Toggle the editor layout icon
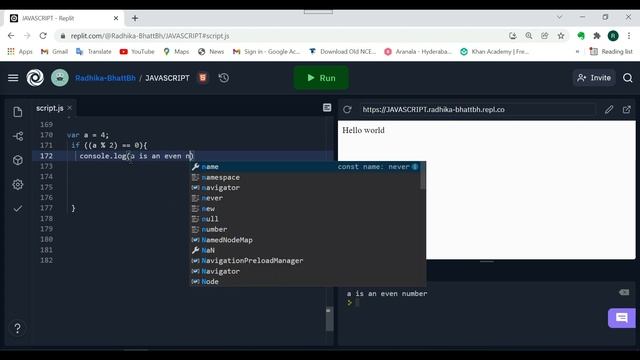This screenshot has width=640, height=360. pos(327,107)
